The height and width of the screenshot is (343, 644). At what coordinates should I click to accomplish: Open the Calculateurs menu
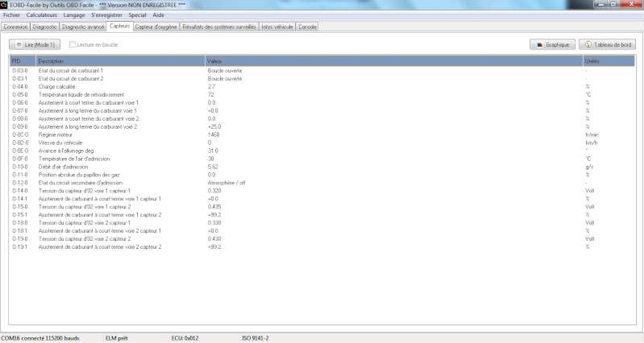click(41, 14)
